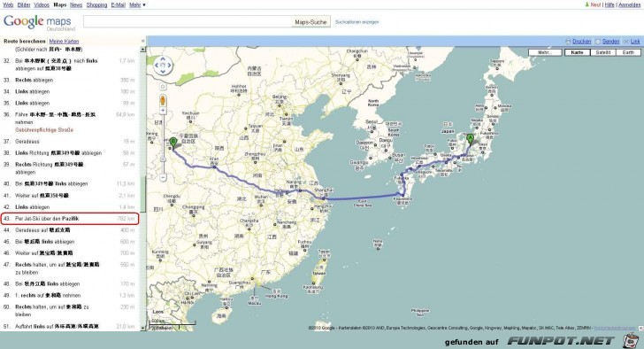Viewport: 644px width, 349px height.
Task: Select step 36 Fähre nehmen
Action: click(70, 122)
